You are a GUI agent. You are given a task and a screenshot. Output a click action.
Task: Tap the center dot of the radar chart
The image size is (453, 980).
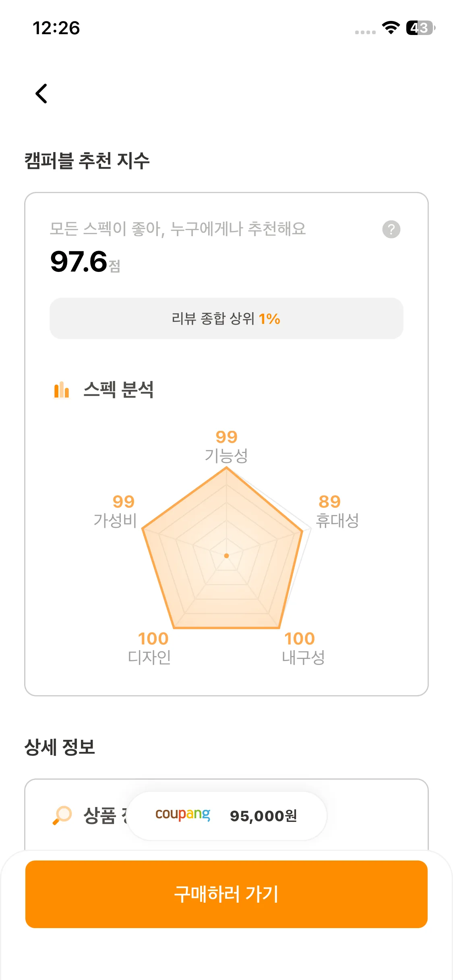226,556
